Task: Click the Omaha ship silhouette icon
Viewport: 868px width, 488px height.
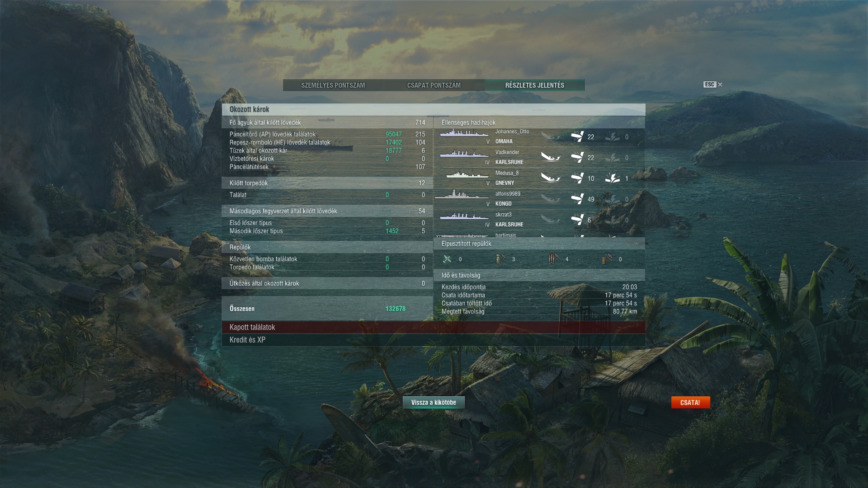Action: (x=464, y=133)
